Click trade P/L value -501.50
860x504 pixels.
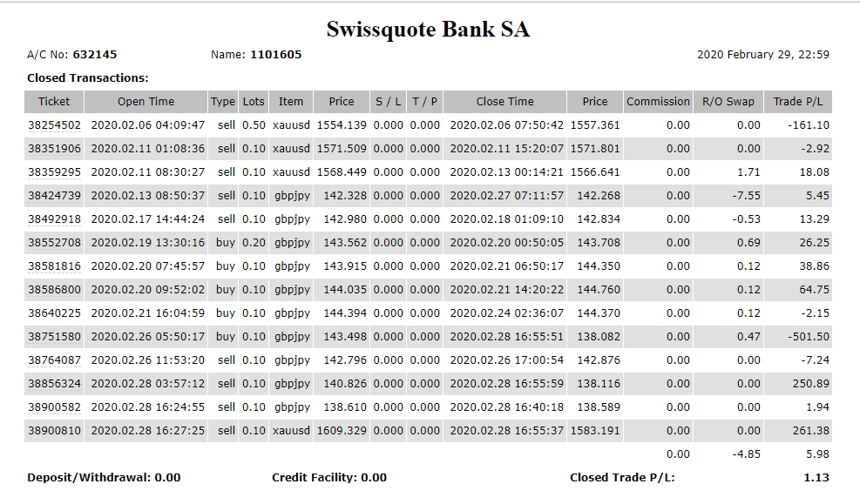[x=809, y=337]
